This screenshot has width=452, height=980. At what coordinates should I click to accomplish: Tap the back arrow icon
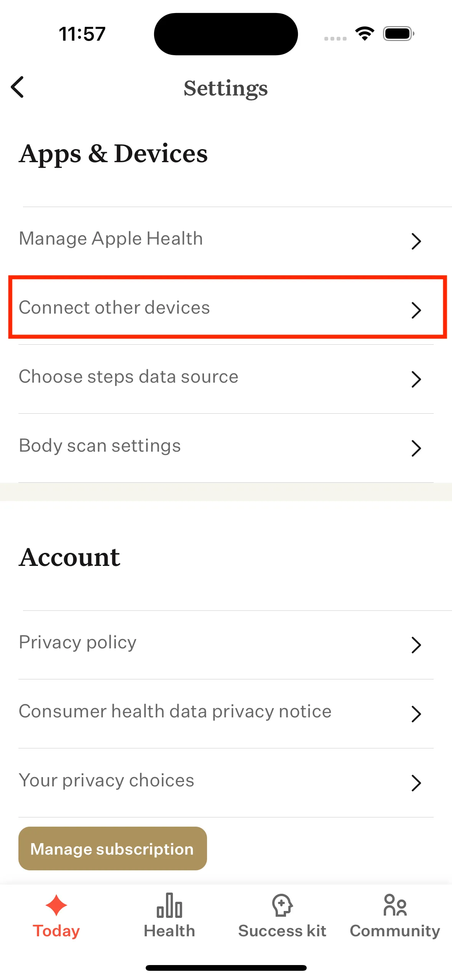click(x=18, y=87)
